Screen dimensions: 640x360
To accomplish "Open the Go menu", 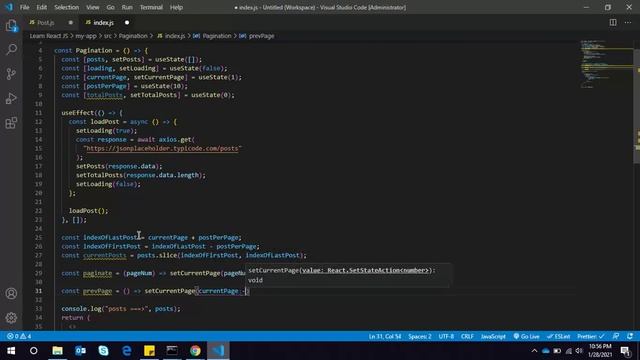I will [x=111, y=7].
